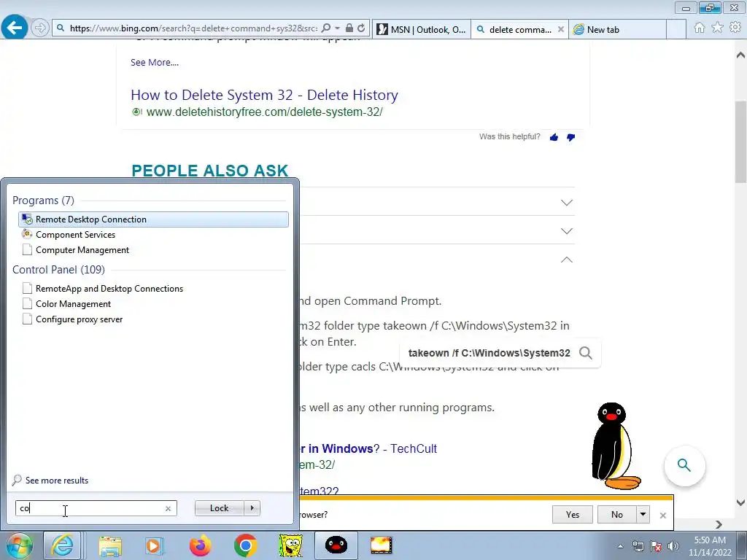This screenshot has width=747, height=560.
Task: Launch Windows Media Player from taskbar
Action: pyautogui.click(x=154, y=545)
